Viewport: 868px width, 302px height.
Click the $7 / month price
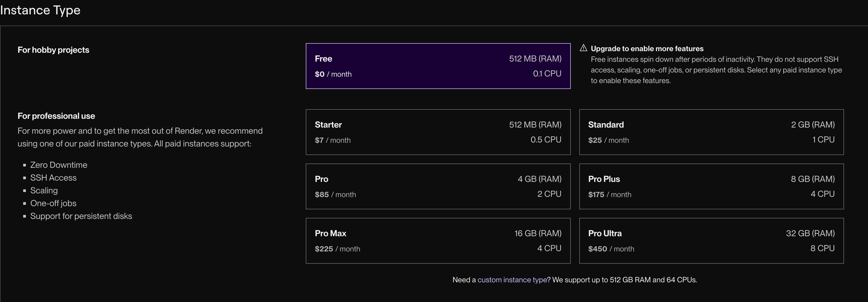(333, 140)
